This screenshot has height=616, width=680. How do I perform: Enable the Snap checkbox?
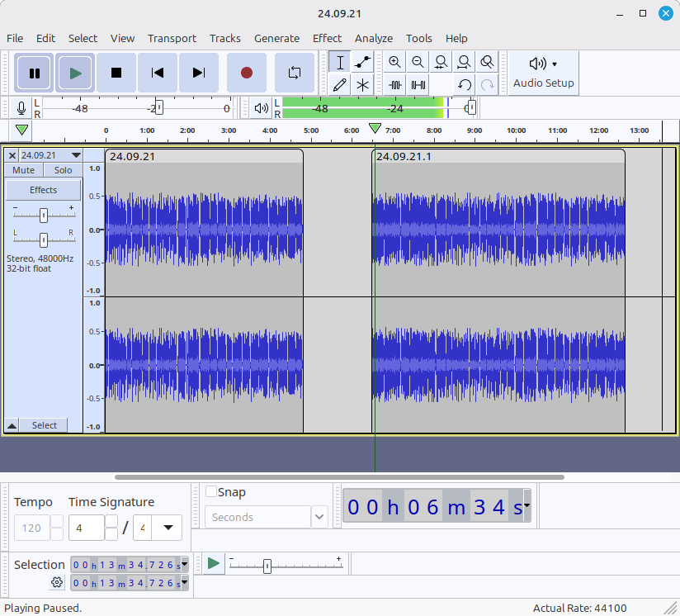(x=211, y=492)
